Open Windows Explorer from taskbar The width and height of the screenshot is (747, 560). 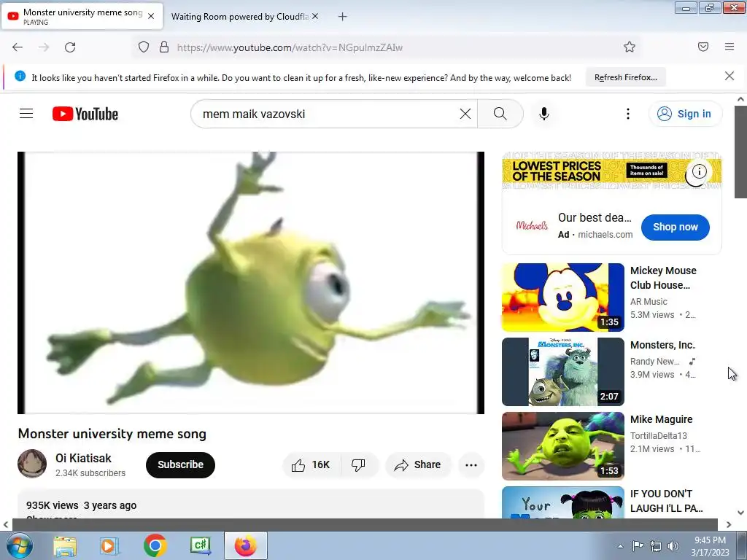pos(65,545)
